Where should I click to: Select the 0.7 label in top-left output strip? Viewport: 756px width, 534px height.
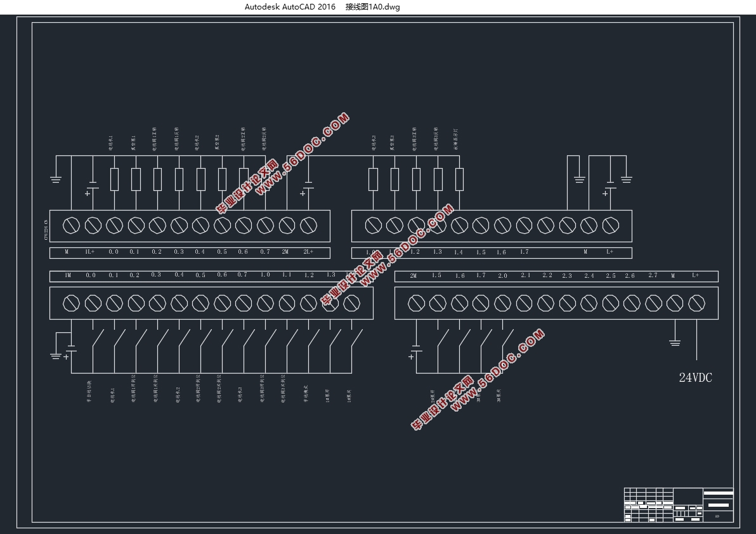click(x=265, y=252)
